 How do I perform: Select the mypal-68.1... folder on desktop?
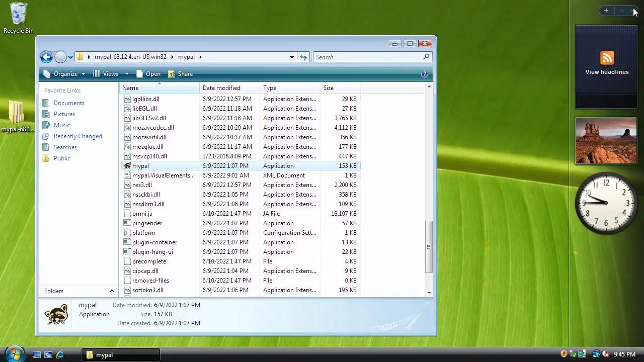17,117
